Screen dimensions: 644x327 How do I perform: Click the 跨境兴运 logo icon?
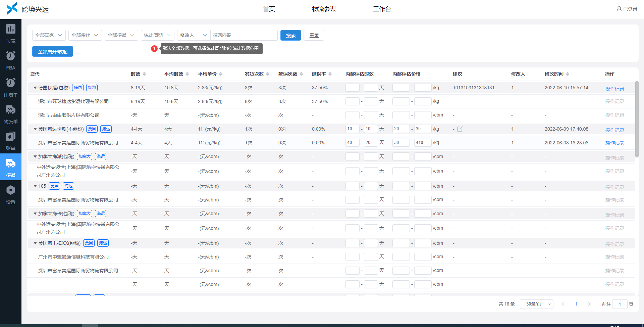point(12,8)
